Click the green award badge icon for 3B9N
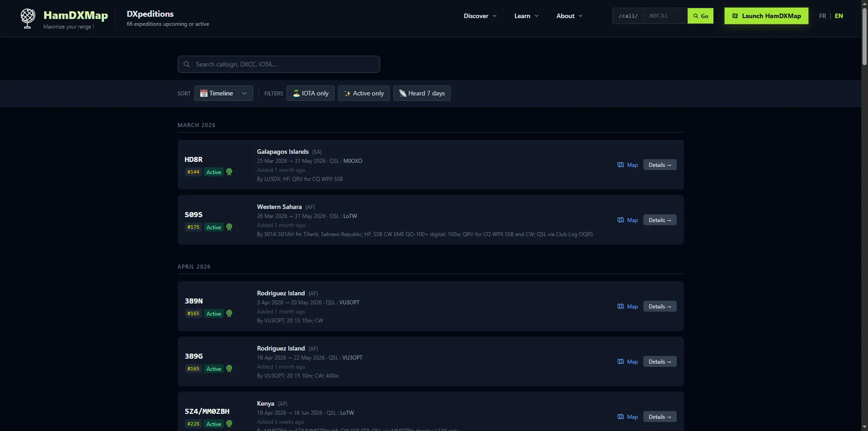Viewport: 868px width, 431px height. [229, 313]
